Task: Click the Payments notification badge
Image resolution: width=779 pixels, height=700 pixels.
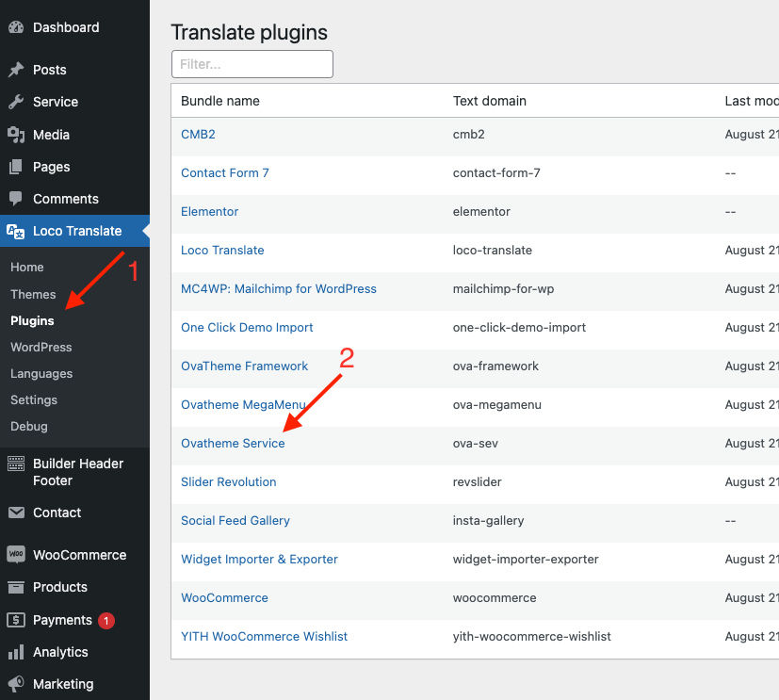Action: pyautogui.click(x=106, y=621)
